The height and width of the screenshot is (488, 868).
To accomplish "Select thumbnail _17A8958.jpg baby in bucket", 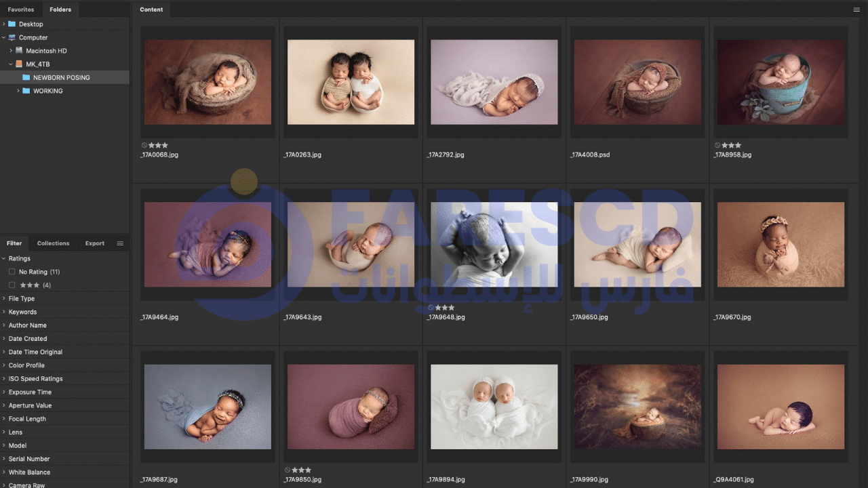I will click(781, 82).
